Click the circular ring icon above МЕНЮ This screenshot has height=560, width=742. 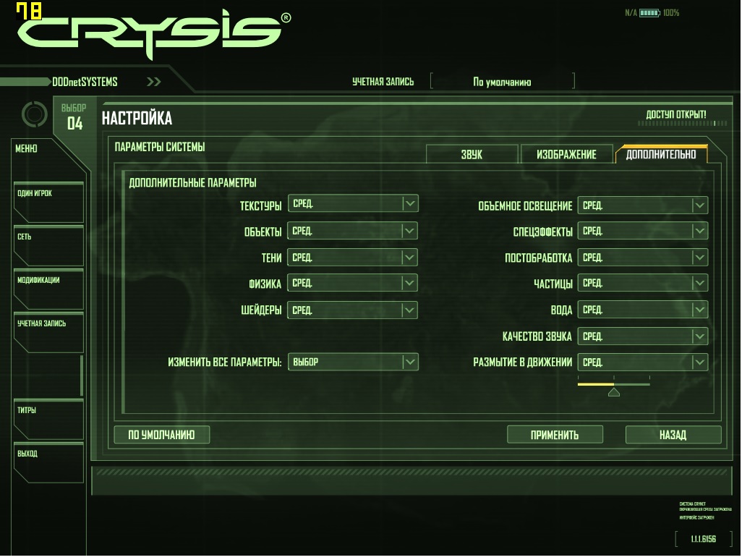(35, 114)
